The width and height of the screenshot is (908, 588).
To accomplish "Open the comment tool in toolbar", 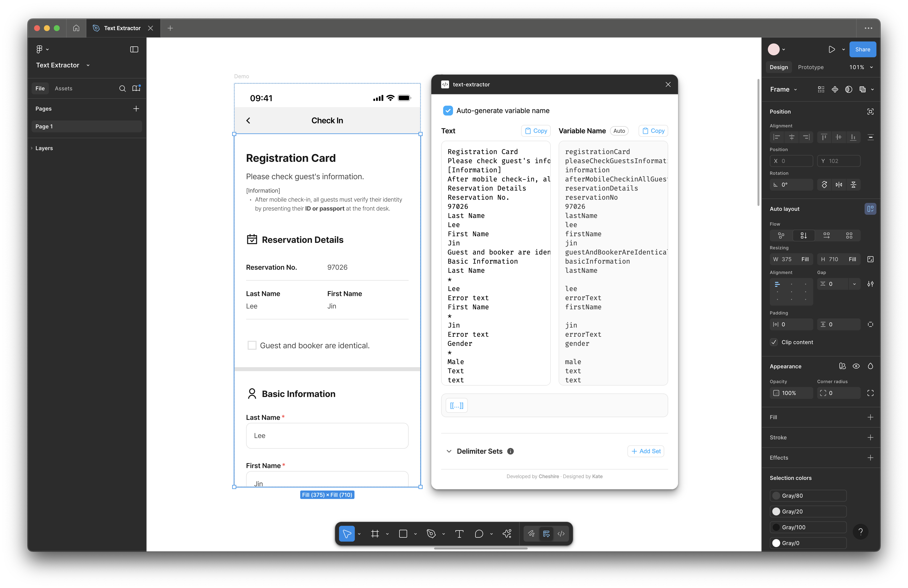I will [479, 534].
